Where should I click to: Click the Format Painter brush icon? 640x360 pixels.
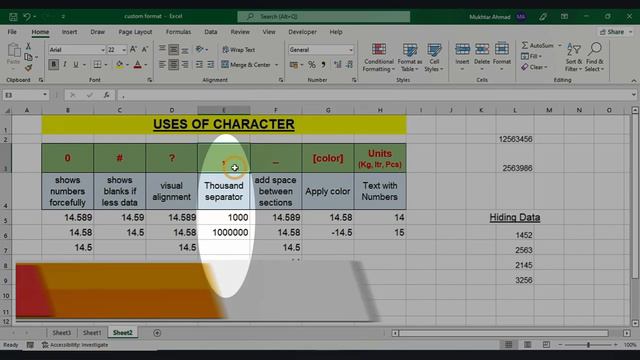(28, 68)
